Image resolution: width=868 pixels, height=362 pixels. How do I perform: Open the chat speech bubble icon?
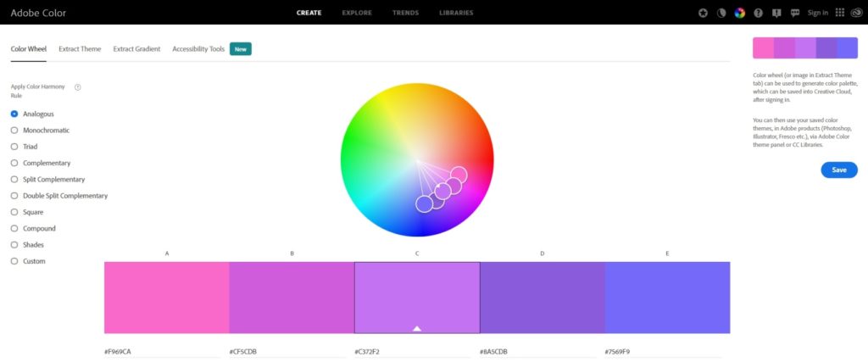(x=795, y=13)
